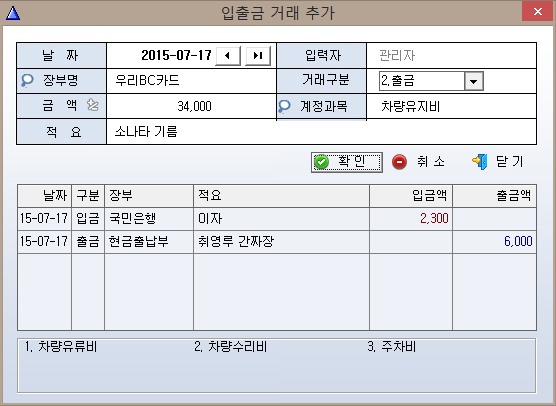Select the 국민은행 row cell

point(149,219)
